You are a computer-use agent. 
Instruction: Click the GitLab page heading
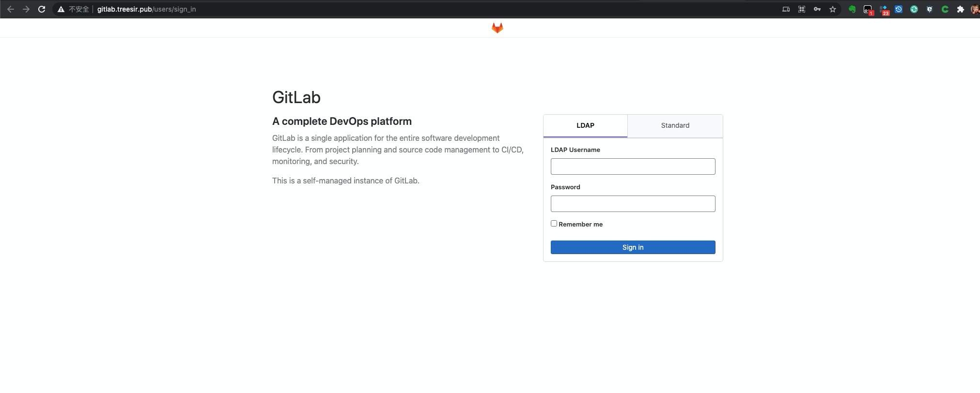coord(296,97)
